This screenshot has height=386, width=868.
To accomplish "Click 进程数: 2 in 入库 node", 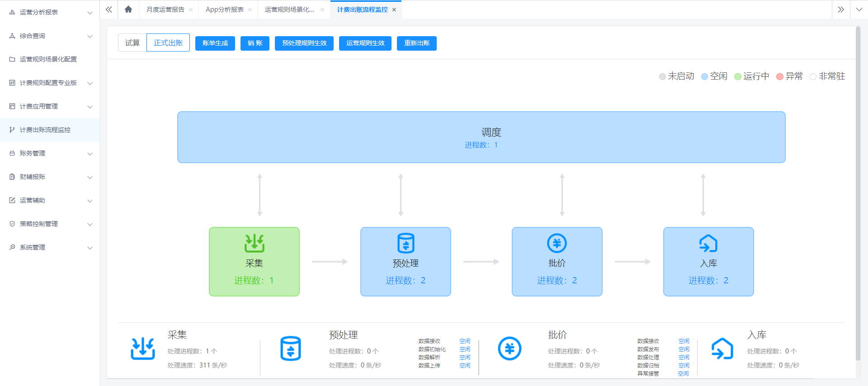I will tap(708, 280).
